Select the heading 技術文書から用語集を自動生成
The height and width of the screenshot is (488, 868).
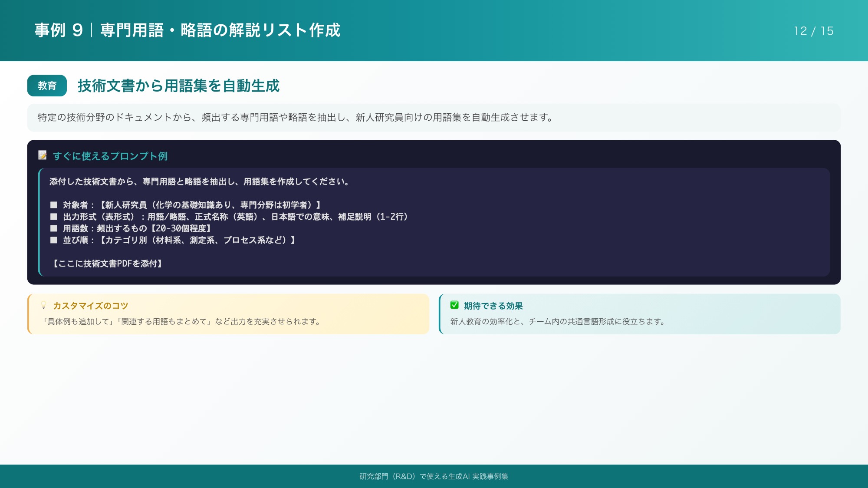(178, 86)
